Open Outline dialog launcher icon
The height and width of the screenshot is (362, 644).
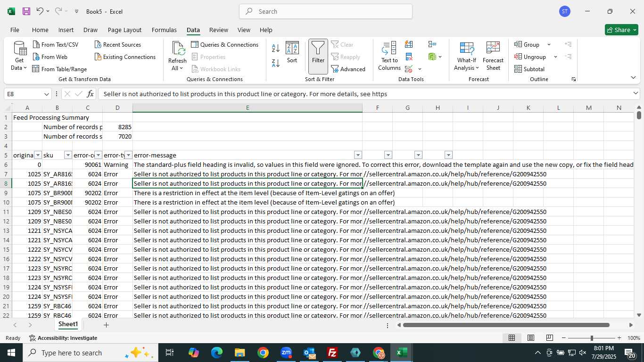click(574, 79)
